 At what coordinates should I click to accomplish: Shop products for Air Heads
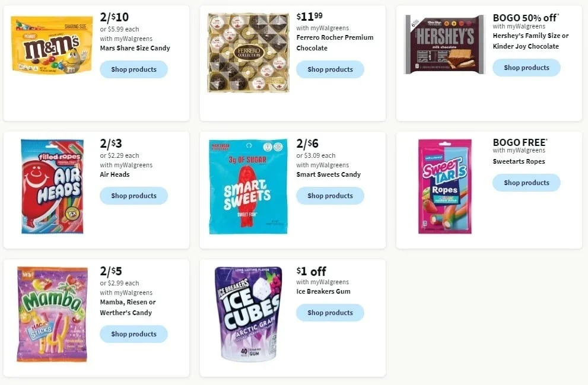point(134,196)
